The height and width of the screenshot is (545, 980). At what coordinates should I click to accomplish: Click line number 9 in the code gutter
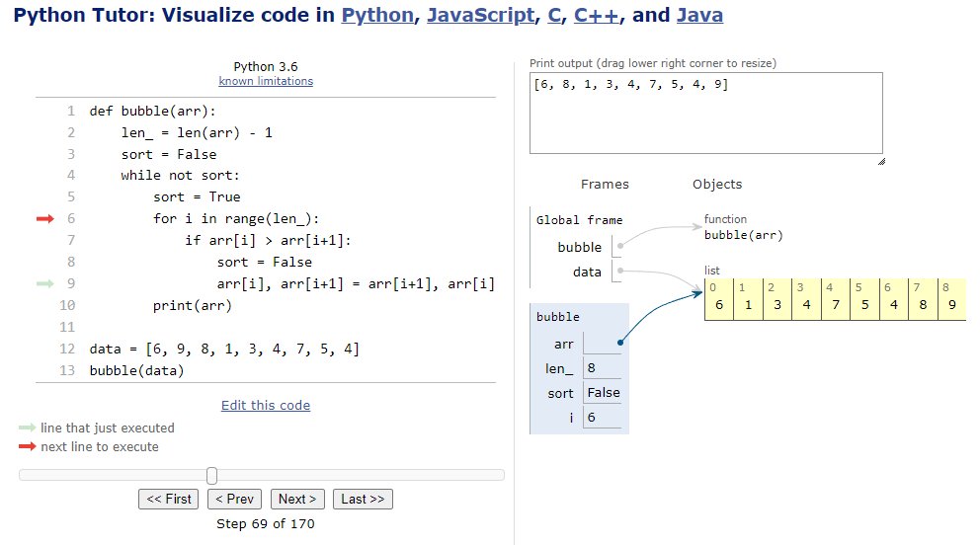70,283
